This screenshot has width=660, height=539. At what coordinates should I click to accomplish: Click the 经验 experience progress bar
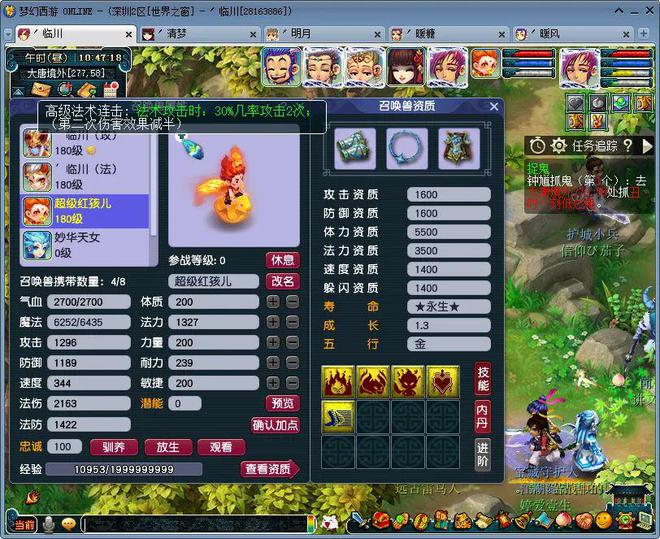pos(124,469)
